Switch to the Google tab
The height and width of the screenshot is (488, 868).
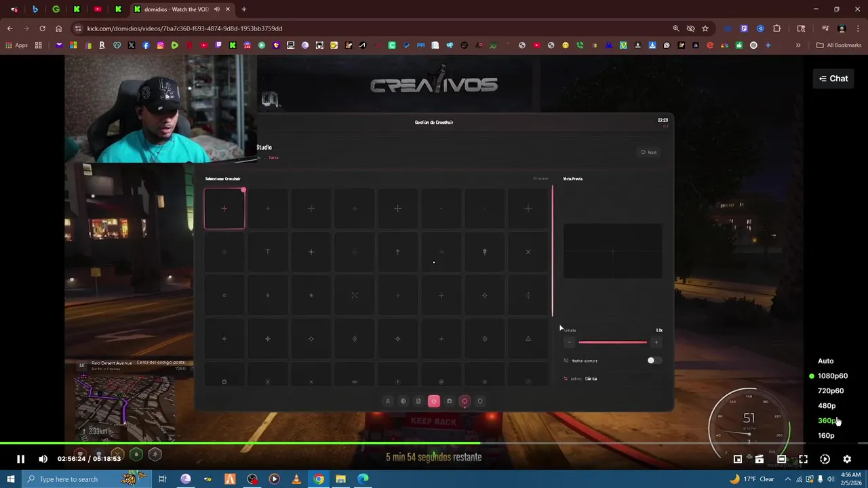(56, 9)
